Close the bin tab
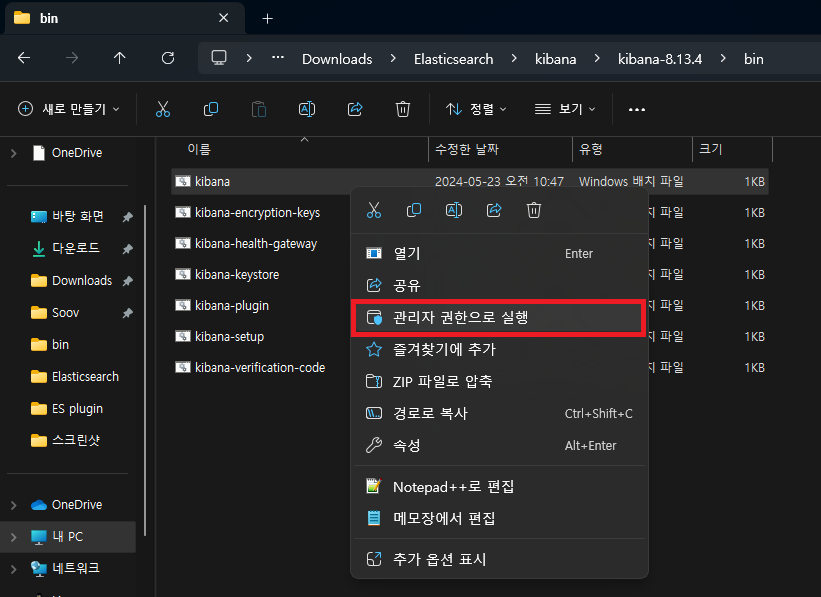 [224, 18]
